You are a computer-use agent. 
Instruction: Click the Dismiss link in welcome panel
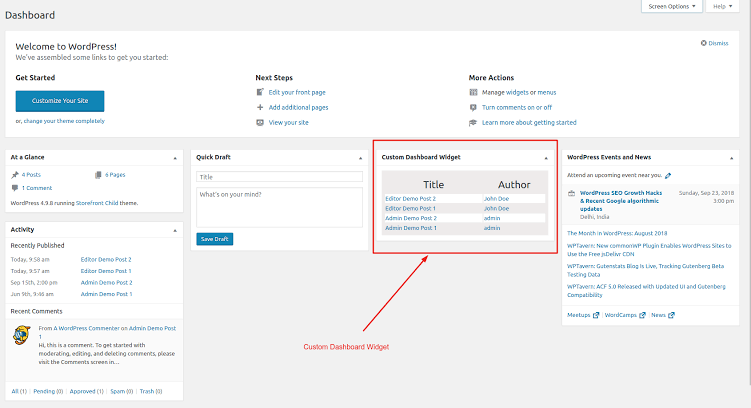[x=718, y=43]
